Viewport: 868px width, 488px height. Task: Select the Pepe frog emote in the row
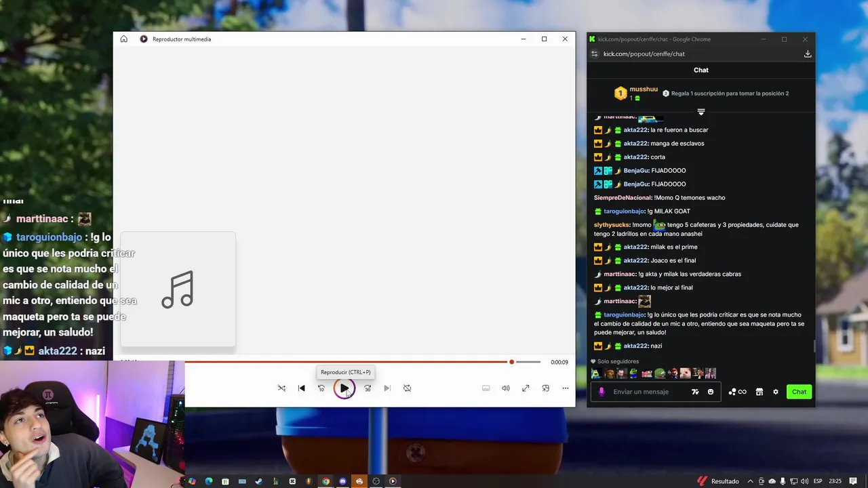659,373
